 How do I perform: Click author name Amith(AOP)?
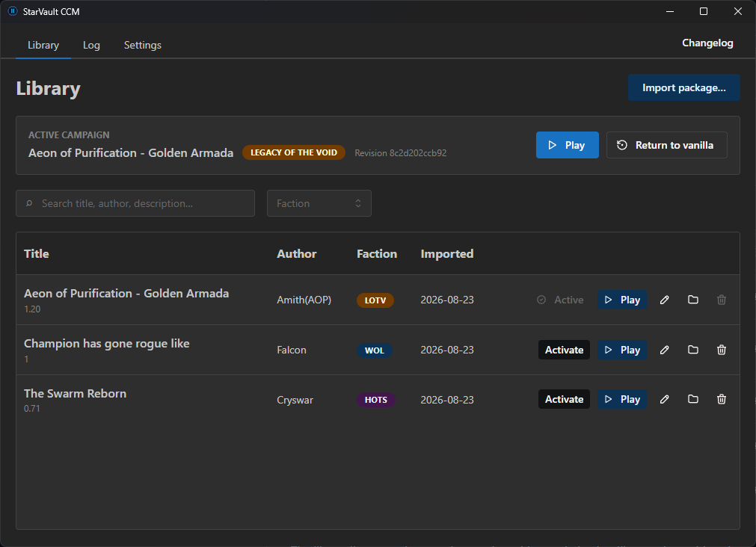tap(304, 300)
